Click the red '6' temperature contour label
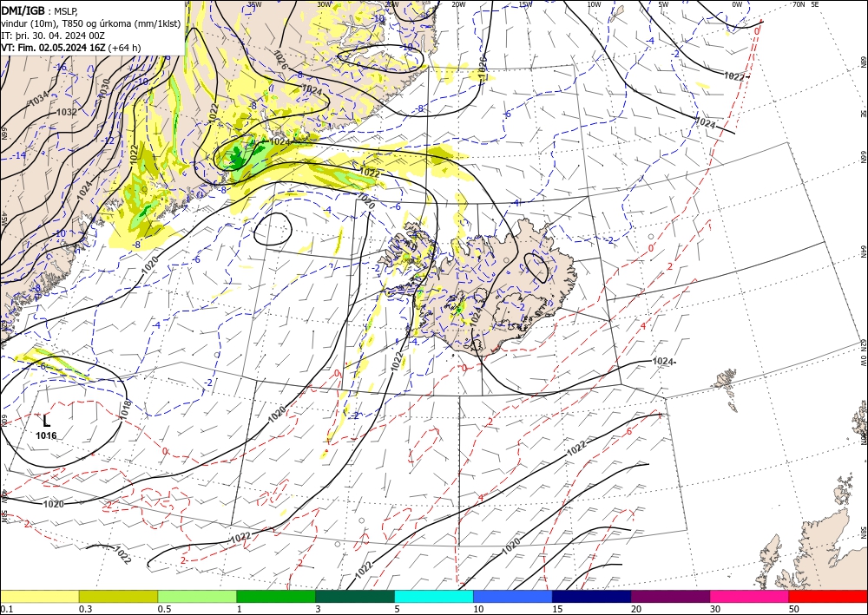868x615 pixels. tap(628, 431)
